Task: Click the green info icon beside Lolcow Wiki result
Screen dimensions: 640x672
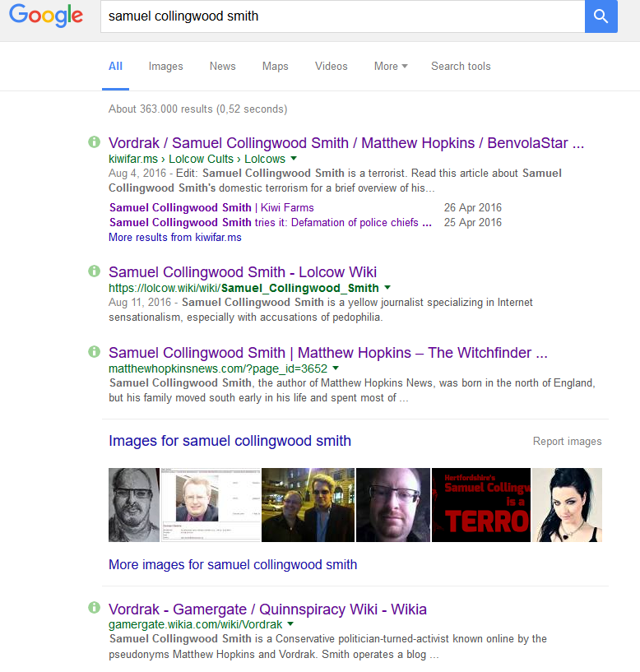Action: pyautogui.click(x=94, y=271)
